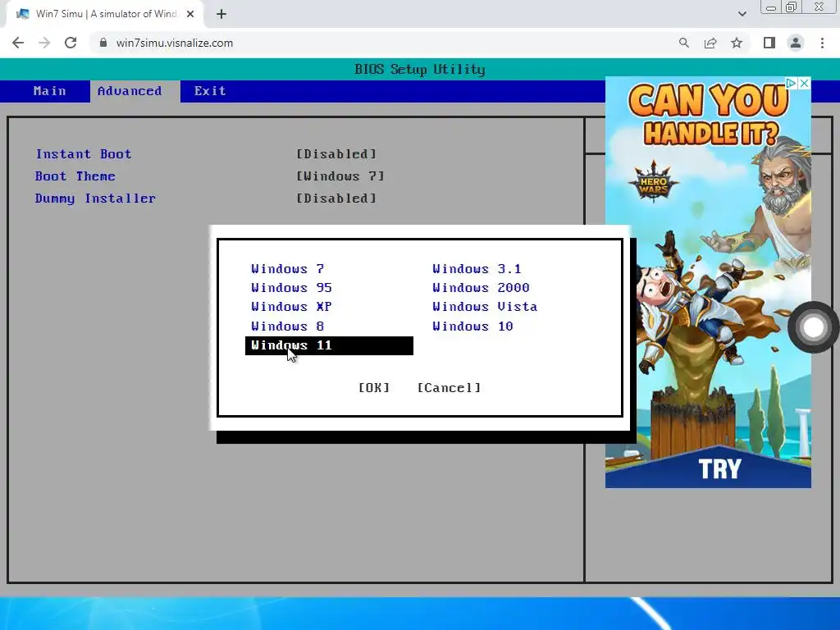Click the win7simu.visnalize.com address bar

tap(375, 43)
